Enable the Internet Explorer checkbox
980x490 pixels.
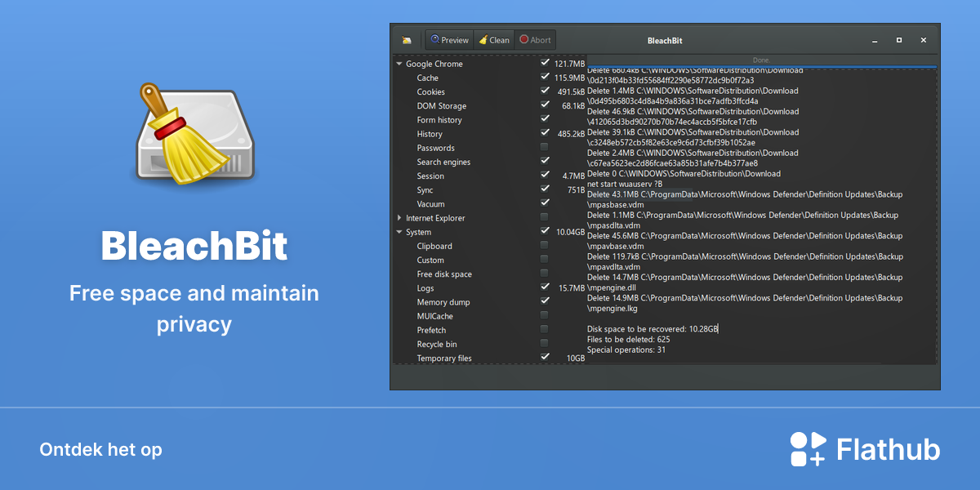click(545, 216)
